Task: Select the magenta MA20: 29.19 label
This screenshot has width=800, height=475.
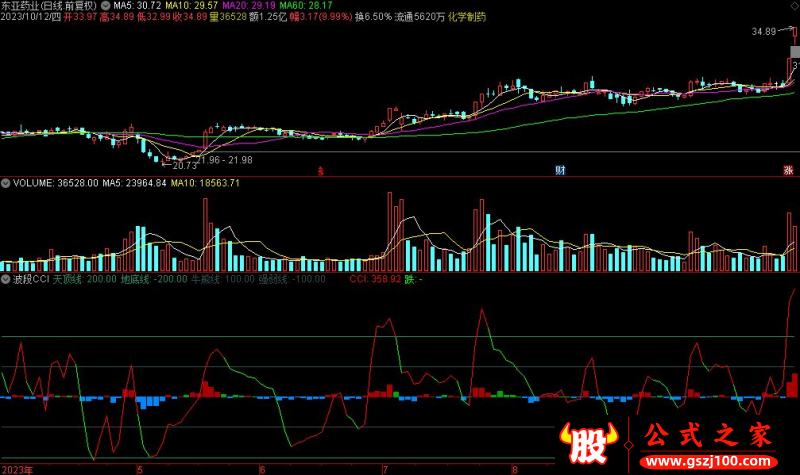Action: tap(249, 6)
